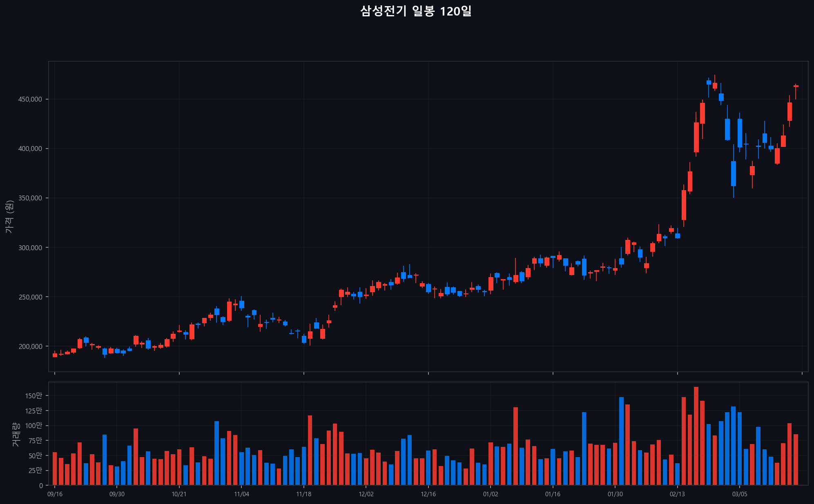Viewport: 814px width, 504px height.
Task: Select the 10/21 date label
Action: [x=179, y=494]
